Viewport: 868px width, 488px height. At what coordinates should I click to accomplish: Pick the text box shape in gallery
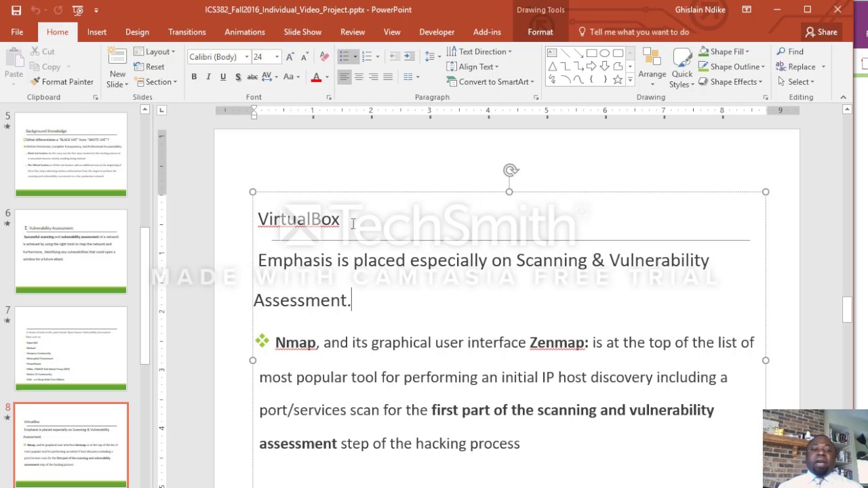click(552, 53)
